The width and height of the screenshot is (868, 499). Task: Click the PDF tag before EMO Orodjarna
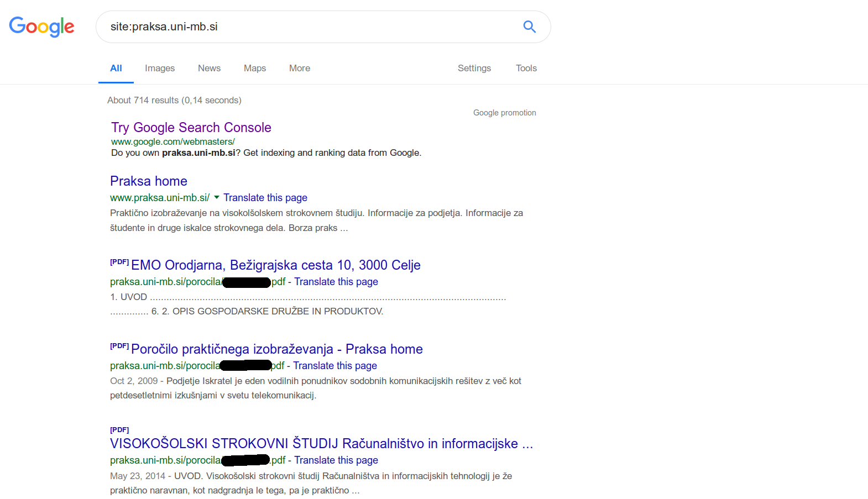[119, 262]
